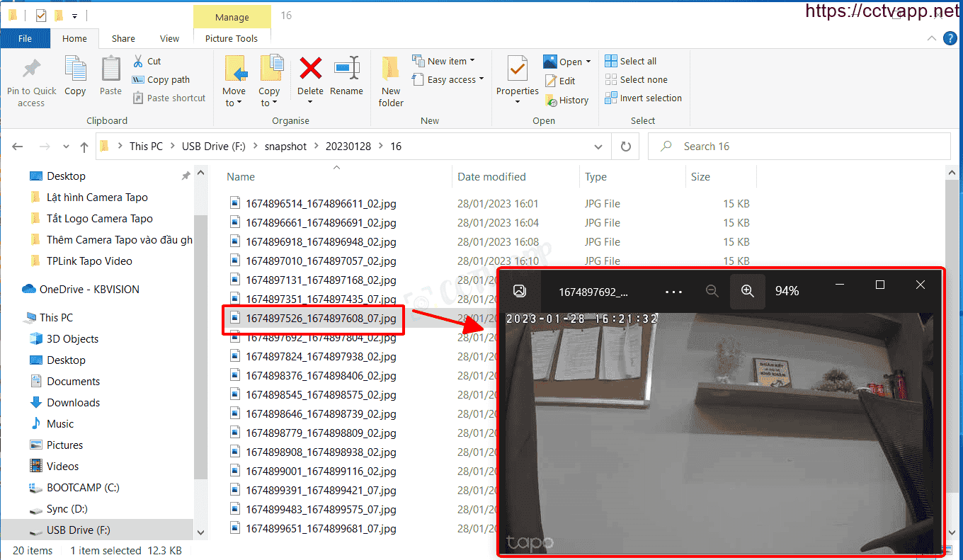
Task: Click the Rename icon in Organise group
Action: click(346, 69)
